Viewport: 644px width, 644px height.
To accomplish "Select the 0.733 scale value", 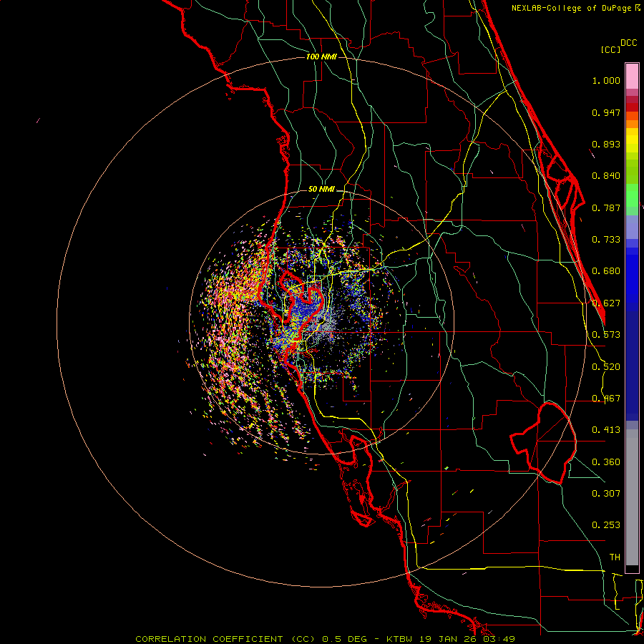I will pyautogui.click(x=606, y=240).
